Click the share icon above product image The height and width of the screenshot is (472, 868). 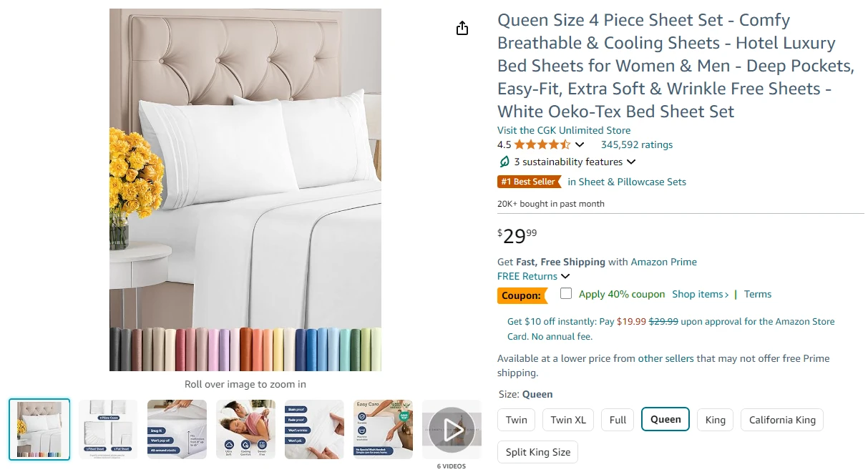pos(462,28)
